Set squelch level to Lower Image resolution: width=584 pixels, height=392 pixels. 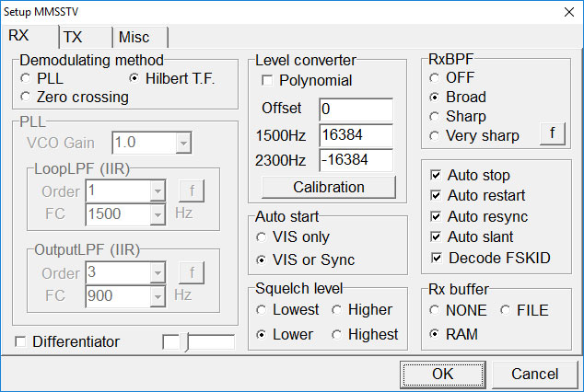click(285, 334)
